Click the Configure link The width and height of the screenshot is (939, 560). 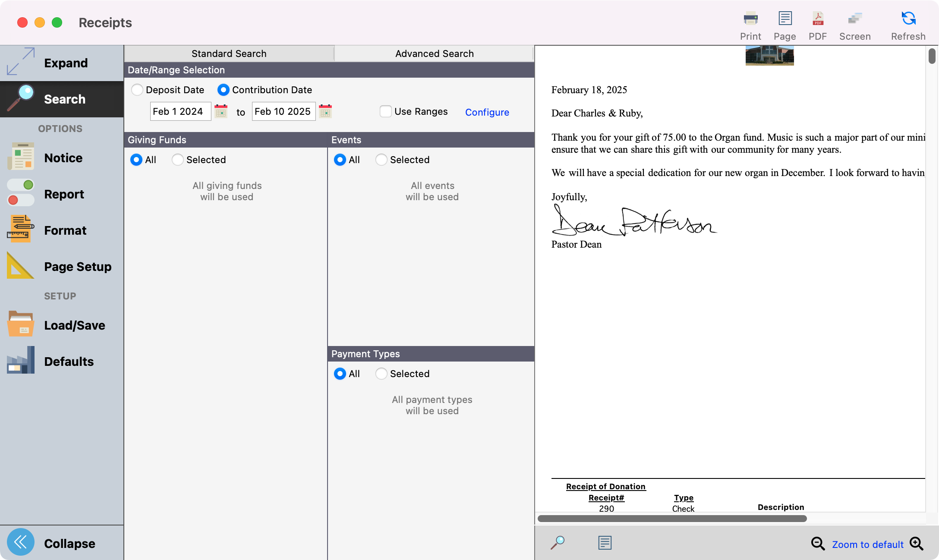pos(487,112)
